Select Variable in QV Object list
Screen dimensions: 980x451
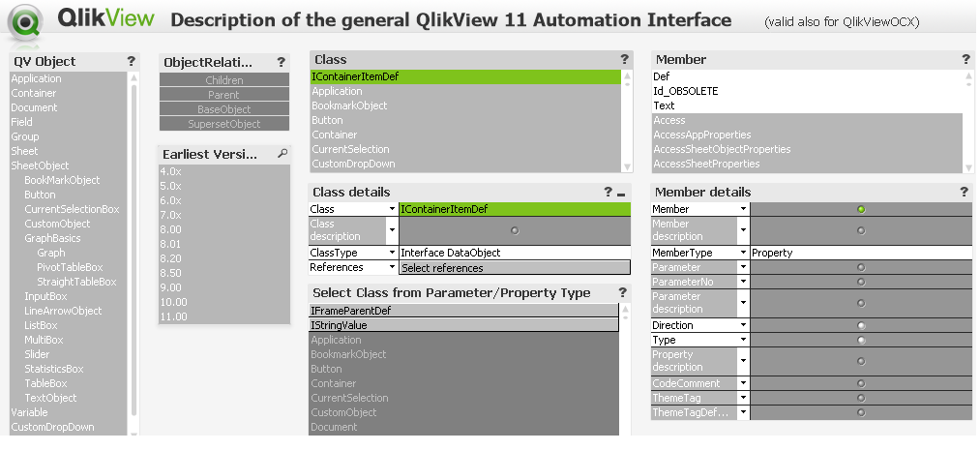pyautogui.click(x=68, y=412)
